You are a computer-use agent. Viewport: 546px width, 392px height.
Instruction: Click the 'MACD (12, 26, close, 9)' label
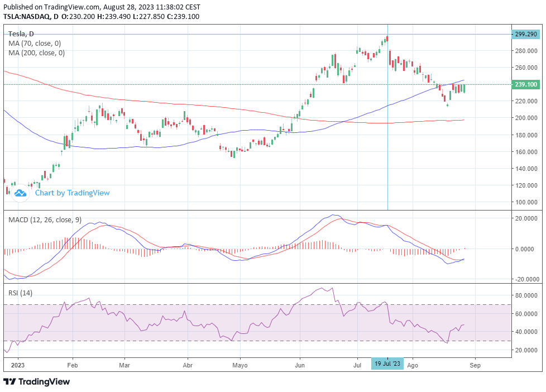(x=45, y=220)
